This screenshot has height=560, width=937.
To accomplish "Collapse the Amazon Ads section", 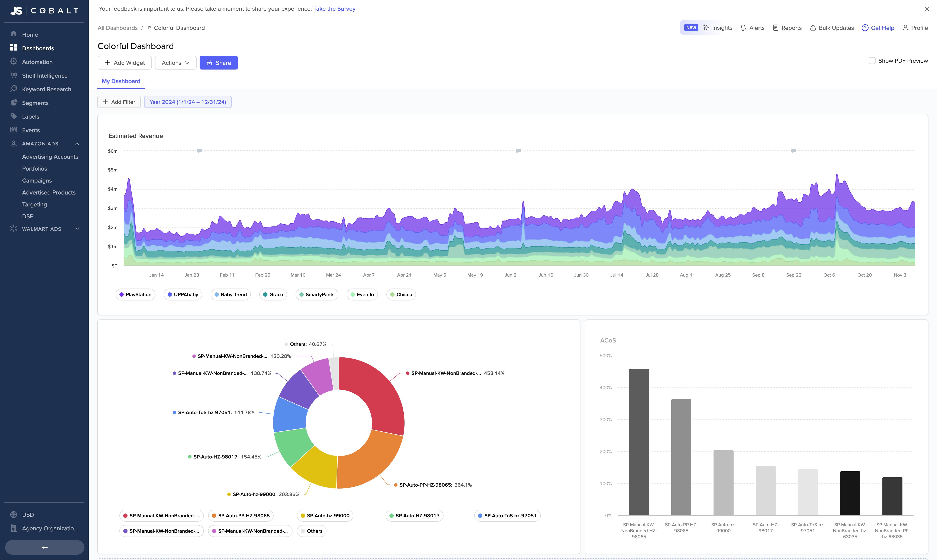I will click(x=77, y=144).
